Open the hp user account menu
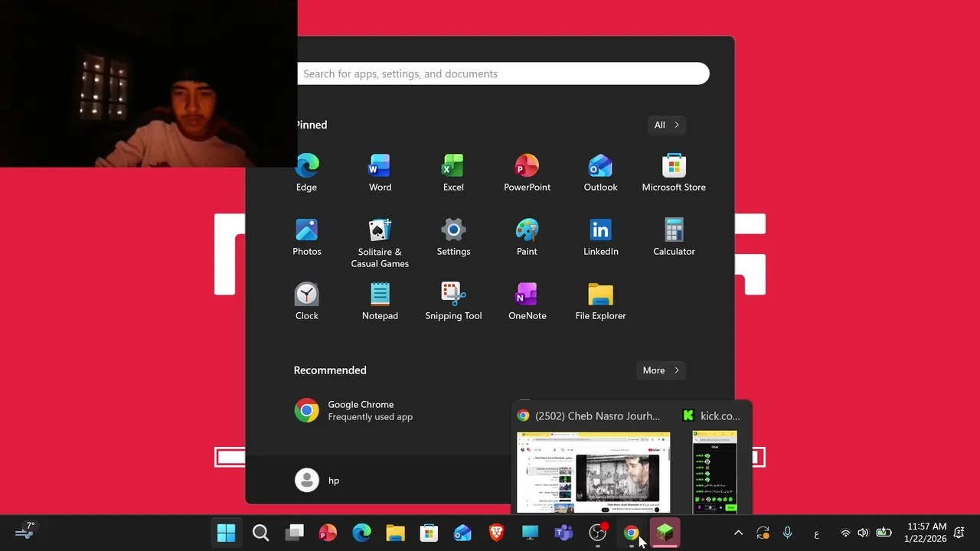Screen dimensions: 980x551 [317, 480]
